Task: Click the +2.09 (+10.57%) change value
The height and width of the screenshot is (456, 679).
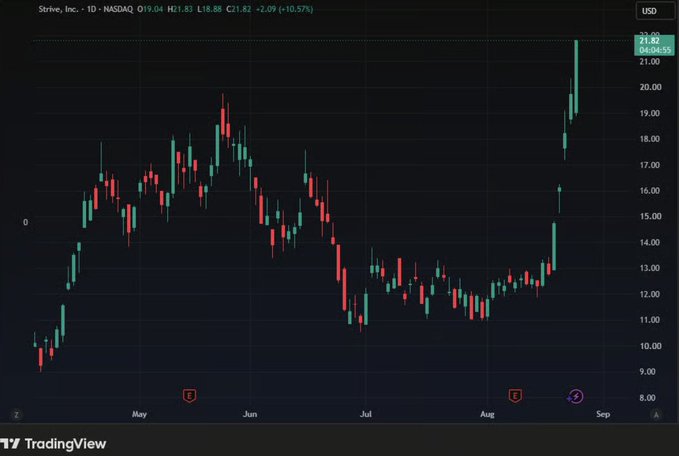Action: [284, 9]
